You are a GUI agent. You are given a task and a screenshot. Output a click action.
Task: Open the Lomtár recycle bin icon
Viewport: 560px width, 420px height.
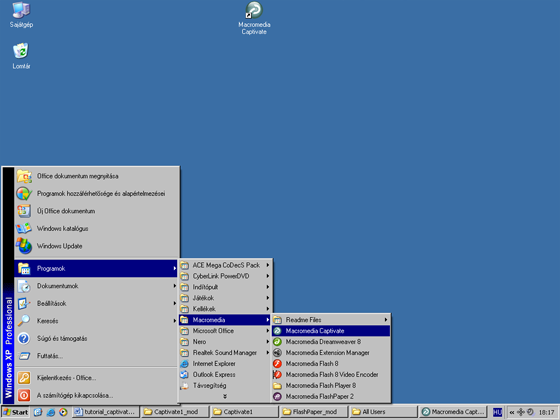21,56
